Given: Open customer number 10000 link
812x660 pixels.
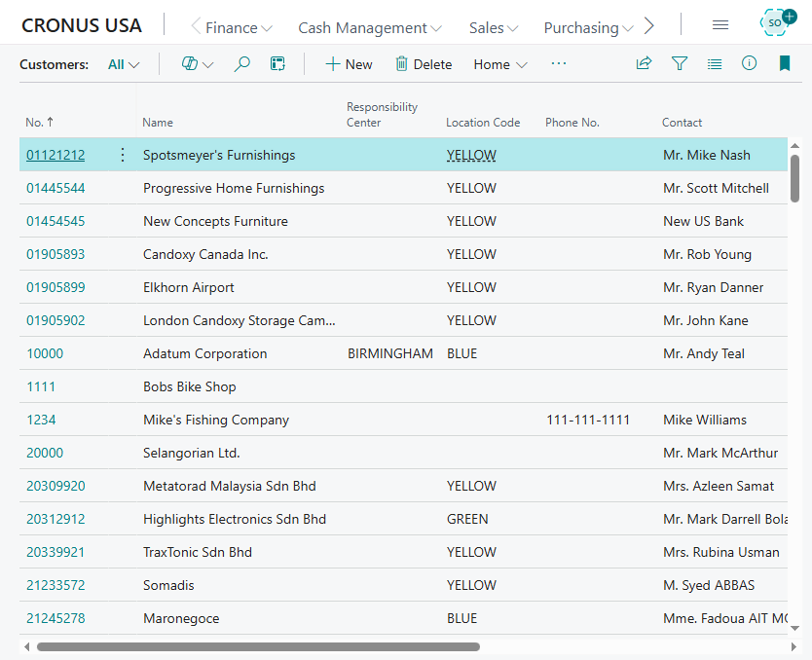Looking at the screenshot, I should point(45,353).
